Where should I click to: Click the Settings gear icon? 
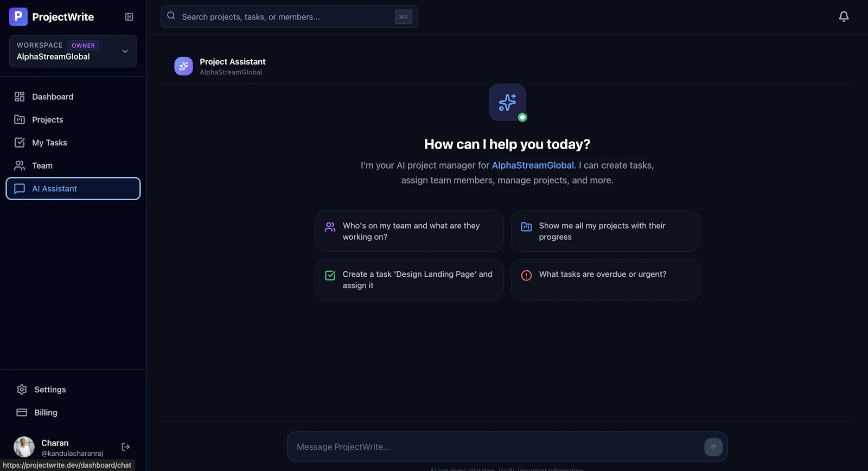coord(22,390)
